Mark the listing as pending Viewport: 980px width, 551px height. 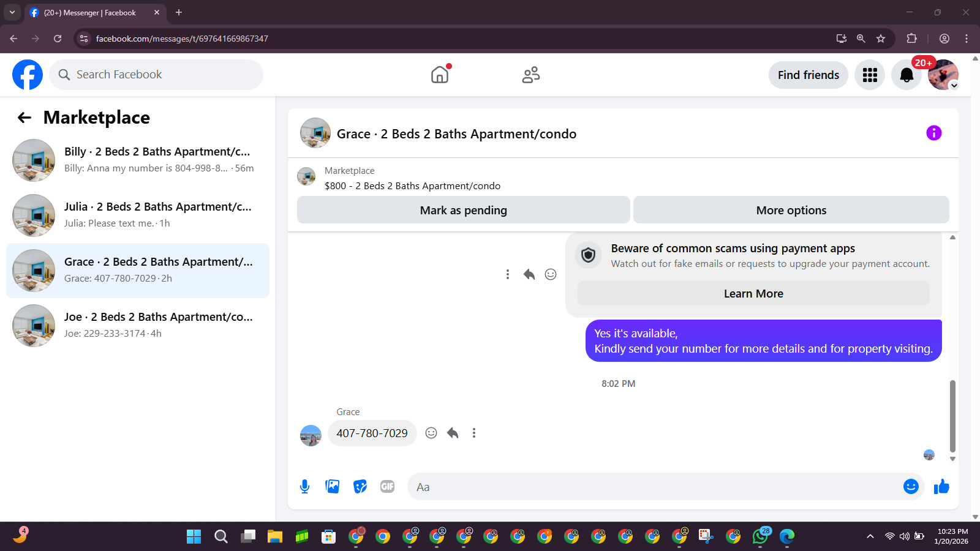pos(464,210)
